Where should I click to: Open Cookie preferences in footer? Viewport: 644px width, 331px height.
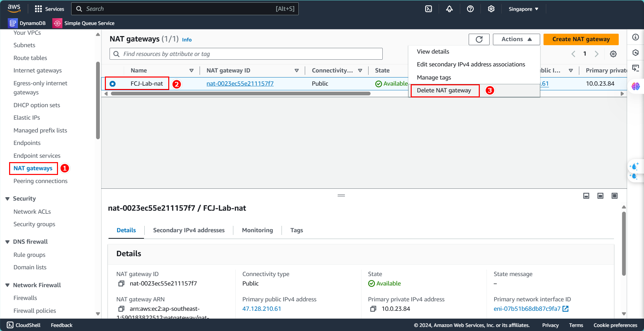pos(615,325)
